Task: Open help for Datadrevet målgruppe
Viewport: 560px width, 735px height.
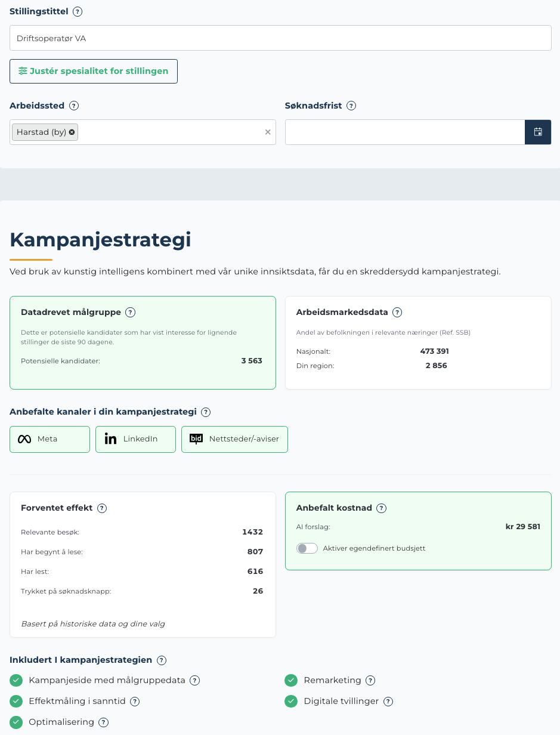Action: pos(130,312)
